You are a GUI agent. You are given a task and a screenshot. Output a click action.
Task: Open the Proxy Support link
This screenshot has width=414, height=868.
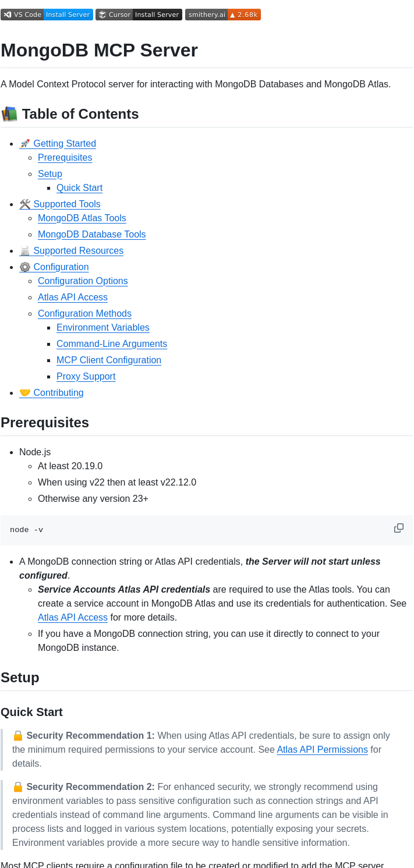(x=86, y=376)
